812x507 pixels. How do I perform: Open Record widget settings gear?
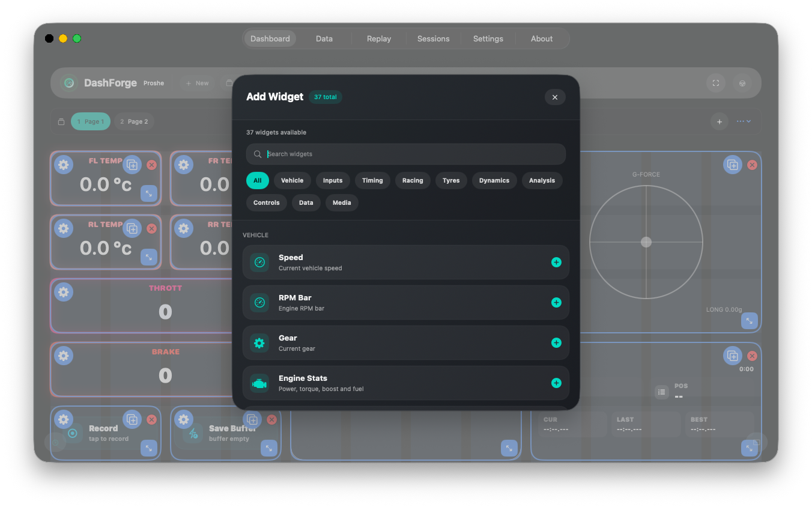click(64, 419)
